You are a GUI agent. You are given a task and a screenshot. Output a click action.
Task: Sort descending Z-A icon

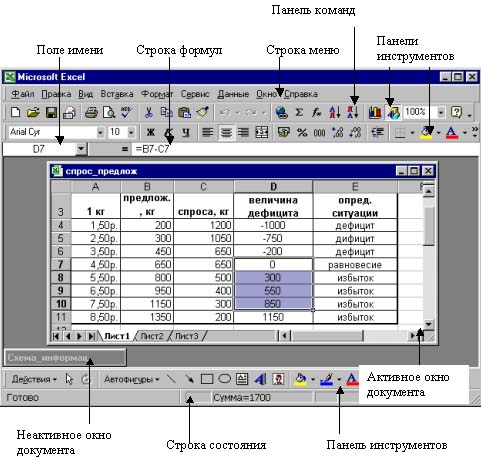point(352,112)
